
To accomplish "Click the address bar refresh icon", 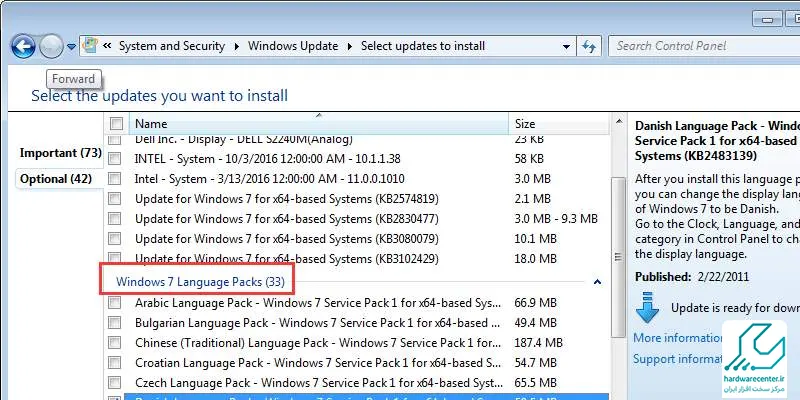I will [589, 46].
